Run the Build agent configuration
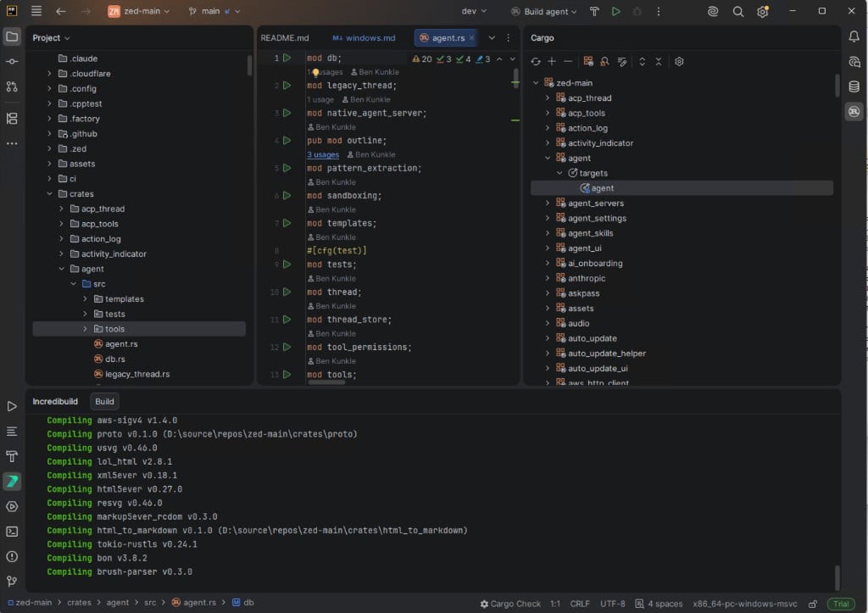The width and height of the screenshot is (868, 613). coord(615,11)
